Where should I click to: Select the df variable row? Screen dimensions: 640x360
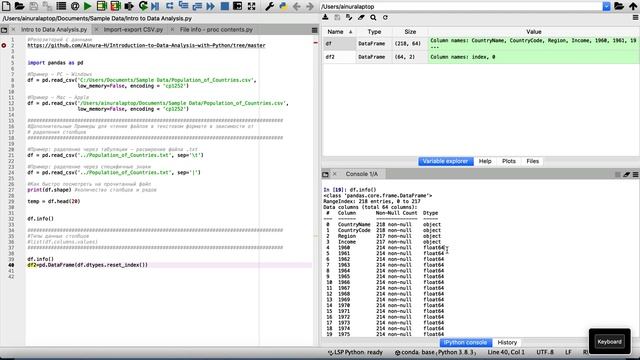pyautogui.click(x=481, y=43)
